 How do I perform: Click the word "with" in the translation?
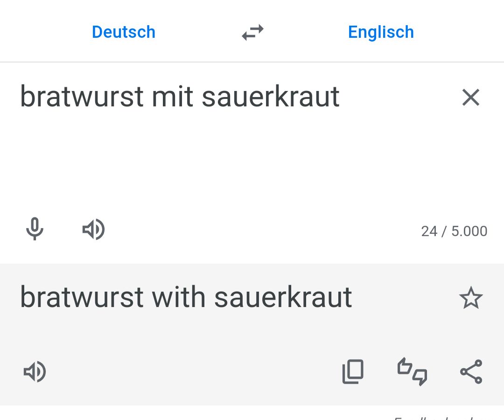179,297
